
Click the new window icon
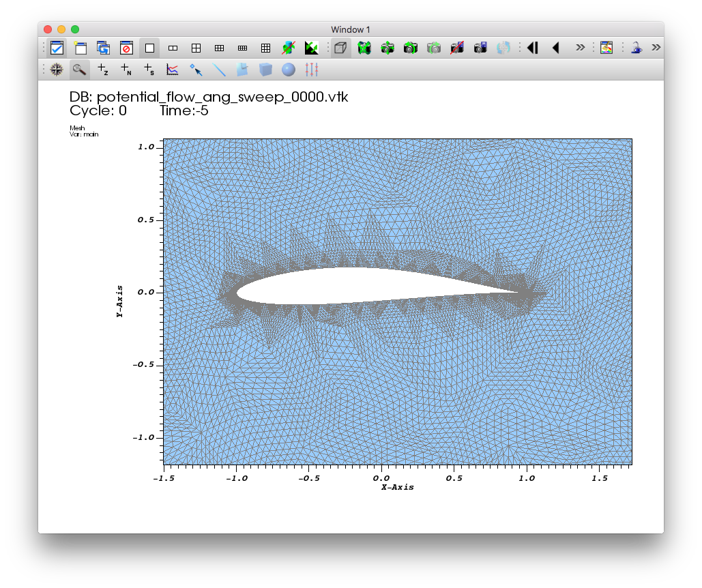81,48
